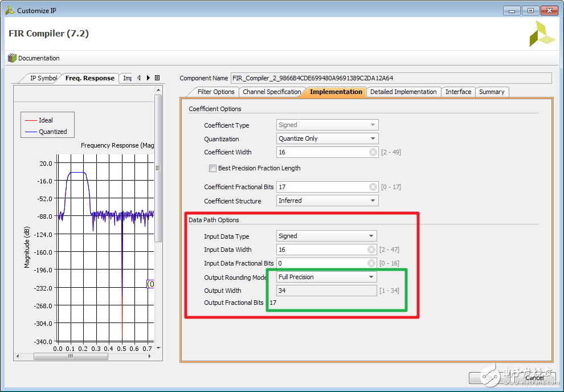Clear the Coefficient Fractional Bits field
Viewport: 564px width, 392px height.
(373, 187)
